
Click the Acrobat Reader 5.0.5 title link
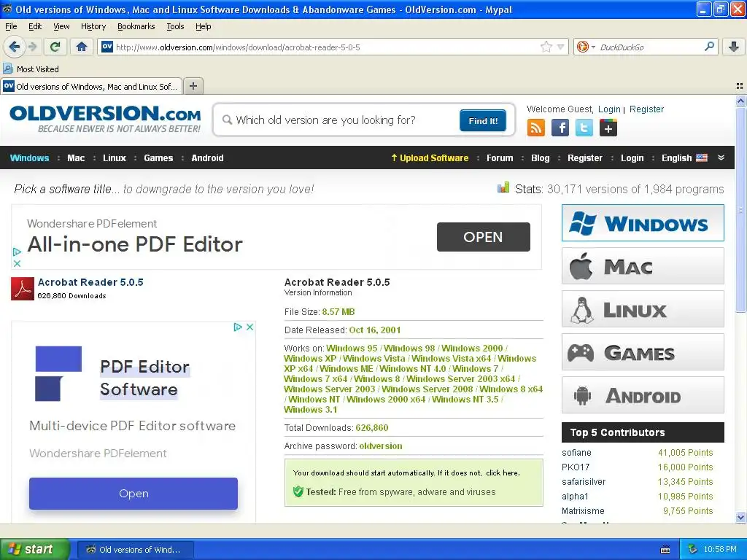pyautogui.click(x=90, y=282)
